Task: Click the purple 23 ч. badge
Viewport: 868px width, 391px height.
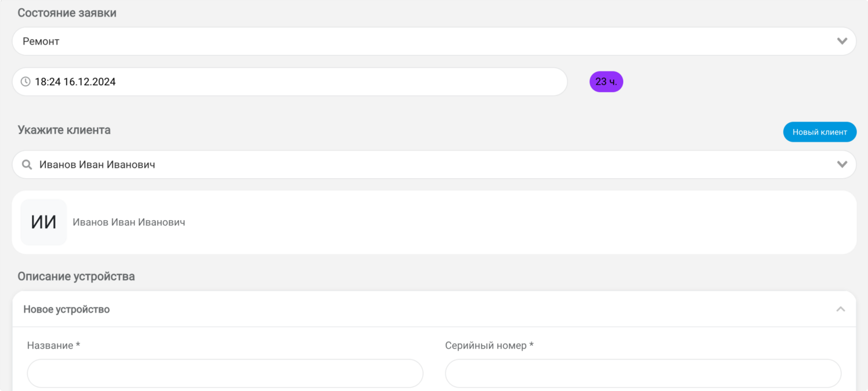Action: (x=606, y=82)
